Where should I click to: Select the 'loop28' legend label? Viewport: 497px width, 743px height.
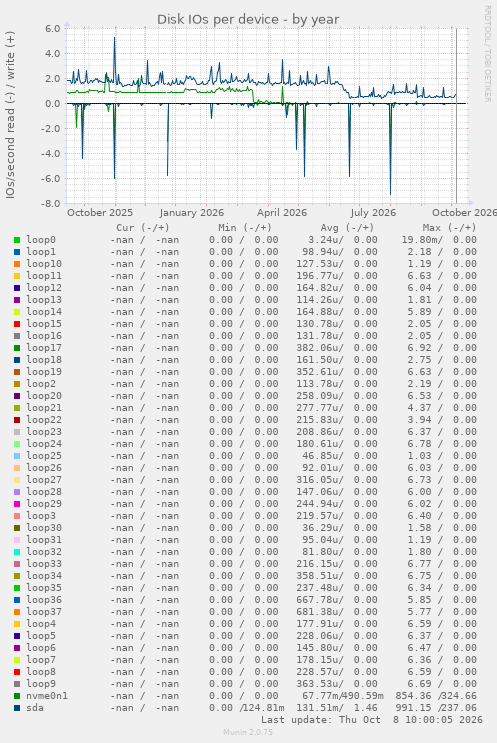coord(44,492)
